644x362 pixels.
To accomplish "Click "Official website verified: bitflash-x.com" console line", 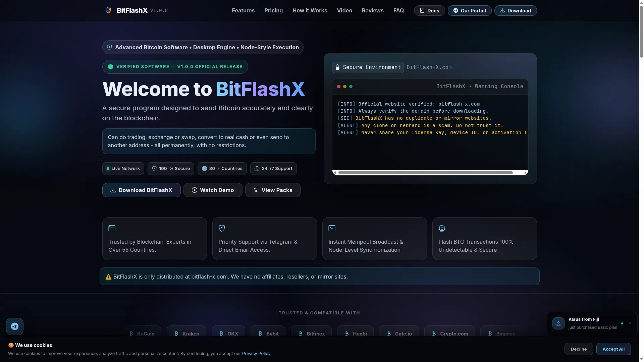I will tap(419, 104).
